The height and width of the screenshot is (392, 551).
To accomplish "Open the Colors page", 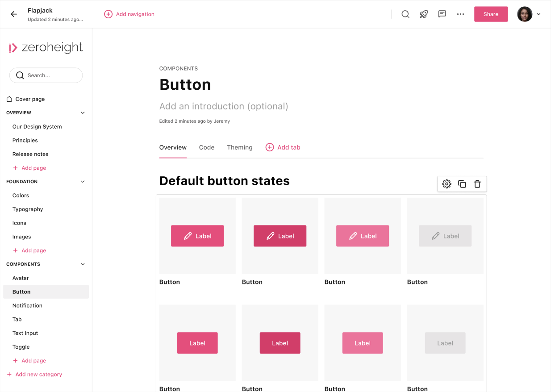I will (21, 196).
